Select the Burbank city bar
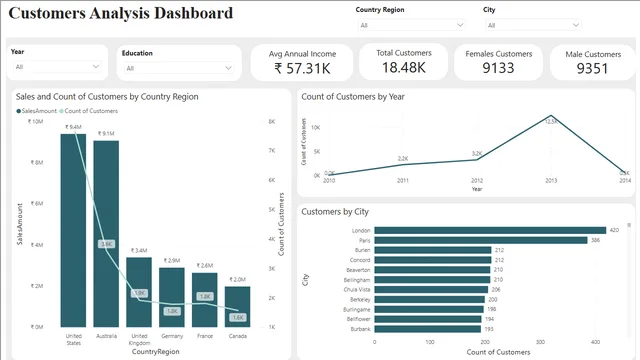This screenshot has height=360, width=640. coord(428,329)
